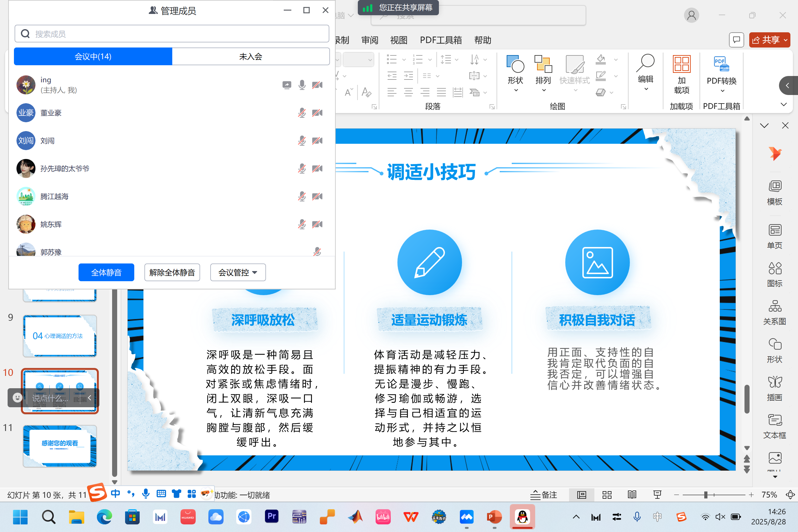The width and height of the screenshot is (798, 532).
Task: Open Premiere Pro from the taskbar
Action: (x=271, y=517)
